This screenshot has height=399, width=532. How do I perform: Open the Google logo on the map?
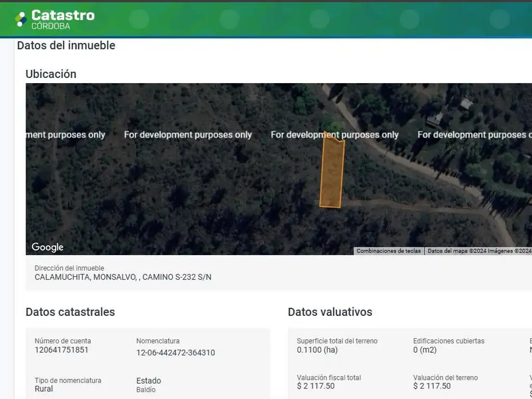[x=47, y=247]
